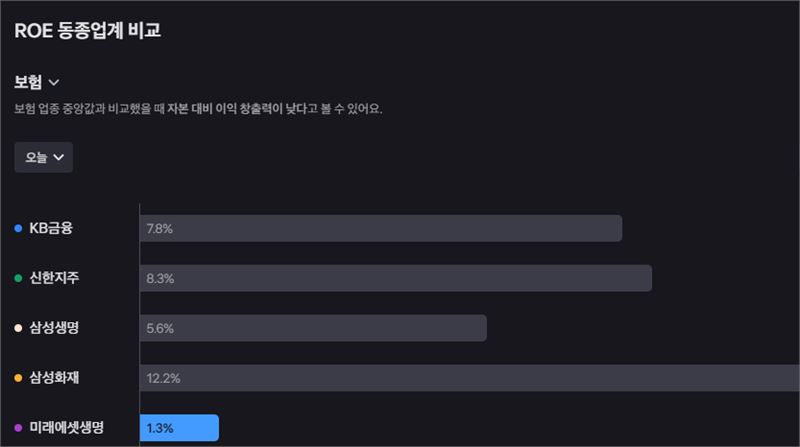Click the white dot beside 삼성생명
Screen dimensions: 800x447
coord(18,328)
